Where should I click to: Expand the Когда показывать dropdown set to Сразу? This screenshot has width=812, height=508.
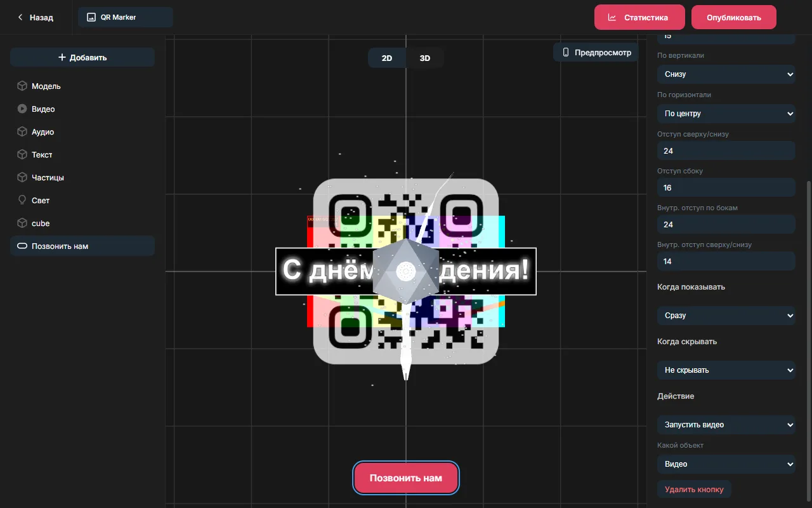pyautogui.click(x=726, y=316)
